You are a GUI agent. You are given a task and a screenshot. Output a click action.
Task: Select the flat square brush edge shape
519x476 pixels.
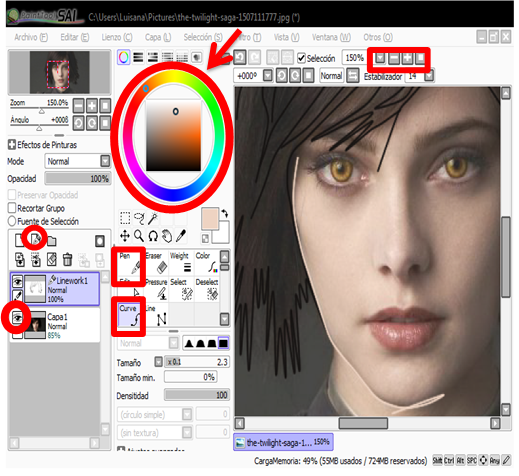click(223, 343)
